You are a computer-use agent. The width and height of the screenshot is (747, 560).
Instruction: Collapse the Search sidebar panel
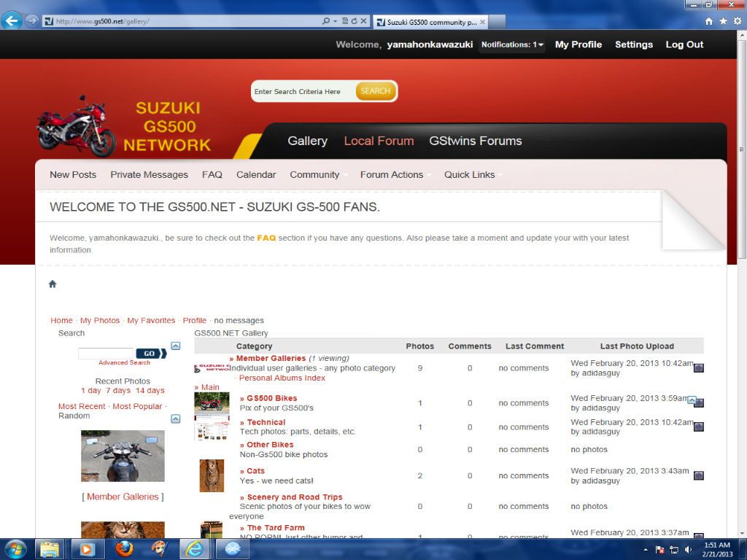pyautogui.click(x=175, y=346)
